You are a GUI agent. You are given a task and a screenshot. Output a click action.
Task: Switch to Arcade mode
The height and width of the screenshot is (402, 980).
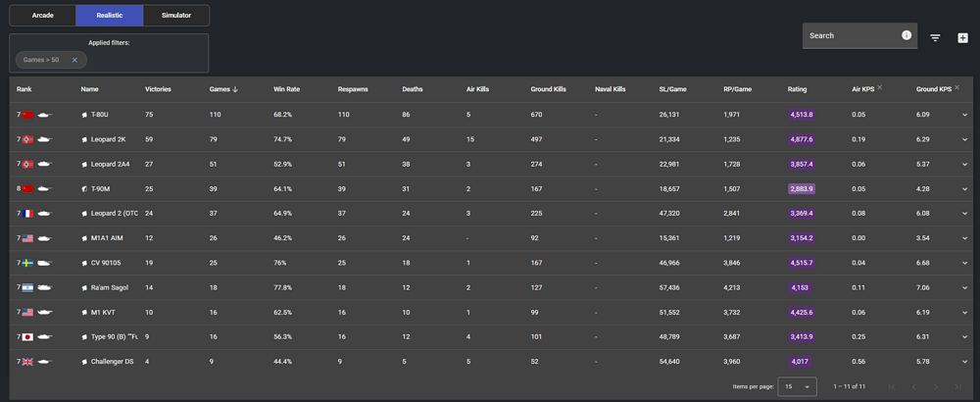[x=42, y=16]
